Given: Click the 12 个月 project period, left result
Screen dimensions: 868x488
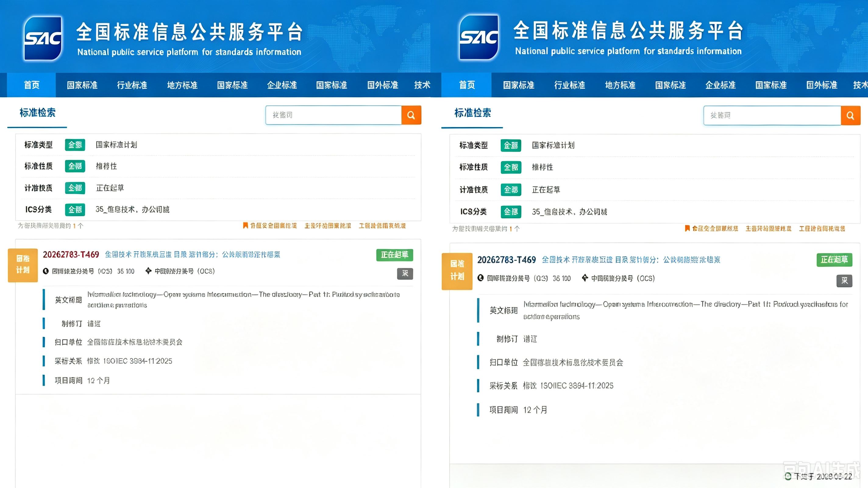Looking at the screenshot, I should [98, 380].
